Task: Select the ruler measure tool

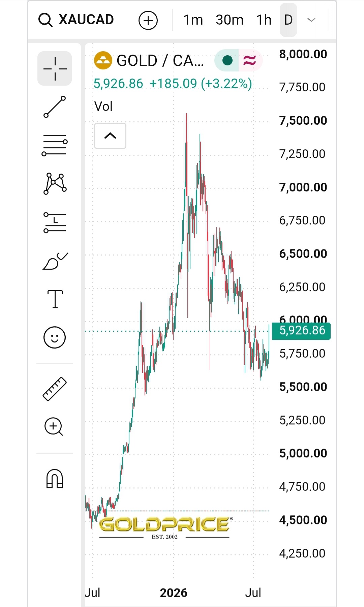Action: point(55,389)
